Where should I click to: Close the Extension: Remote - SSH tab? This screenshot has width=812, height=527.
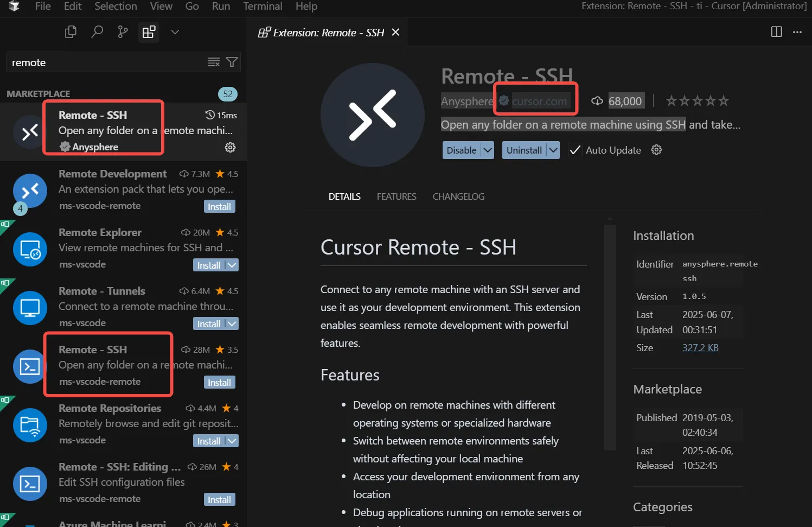[396, 33]
